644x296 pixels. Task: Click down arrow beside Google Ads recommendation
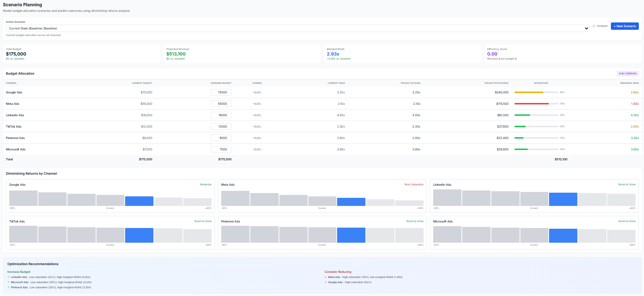tap(326, 282)
